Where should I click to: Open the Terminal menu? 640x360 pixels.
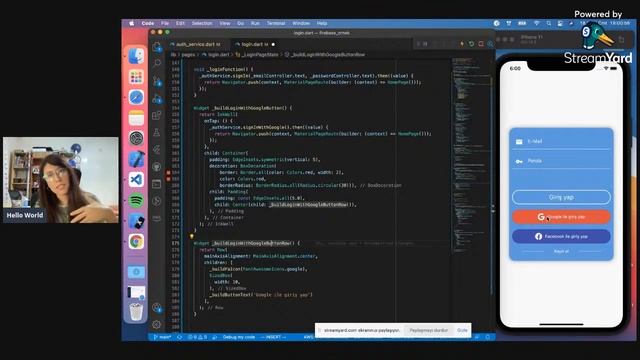[x=276, y=23]
